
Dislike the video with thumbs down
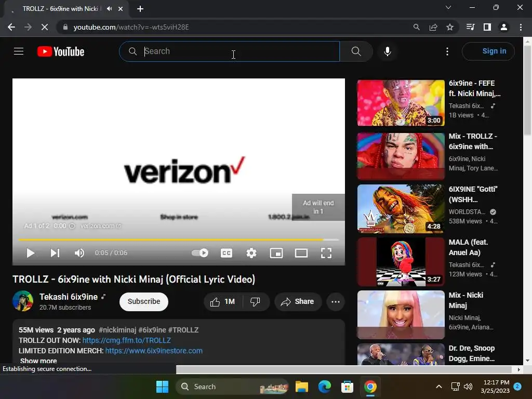pos(255,302)
